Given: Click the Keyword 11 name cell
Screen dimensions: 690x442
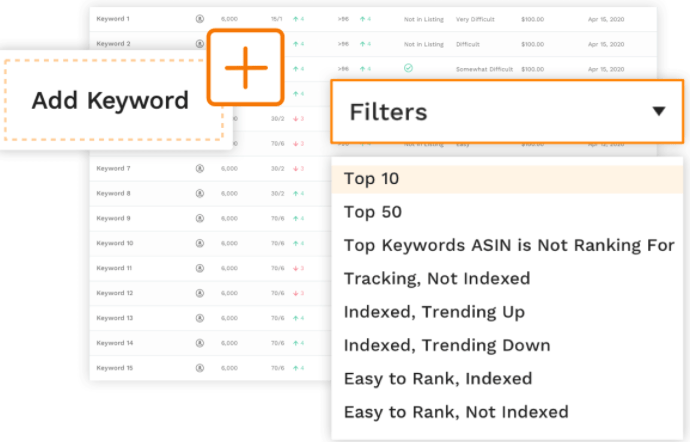Looking at the screenshot, I should point(114,268).
